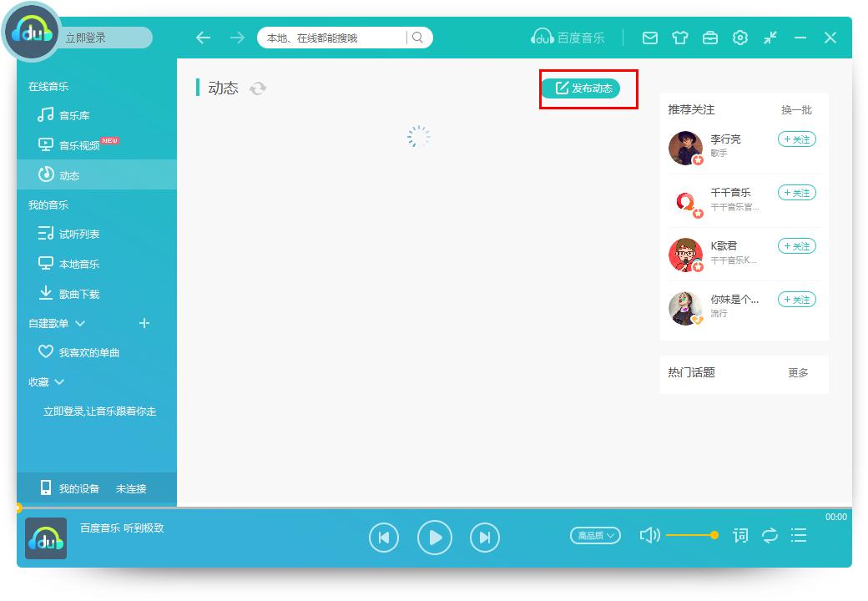This screenshot has height=601, width=868.
Task: Toggle lyrics display with the 词 icon
Action: click(x=739, y=537)
